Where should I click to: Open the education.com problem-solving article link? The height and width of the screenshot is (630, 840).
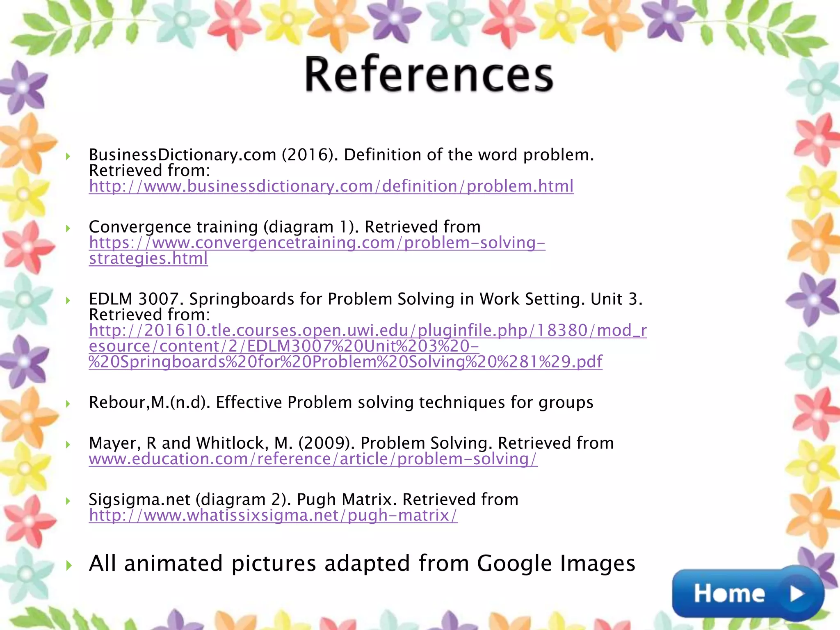point(313,459)
